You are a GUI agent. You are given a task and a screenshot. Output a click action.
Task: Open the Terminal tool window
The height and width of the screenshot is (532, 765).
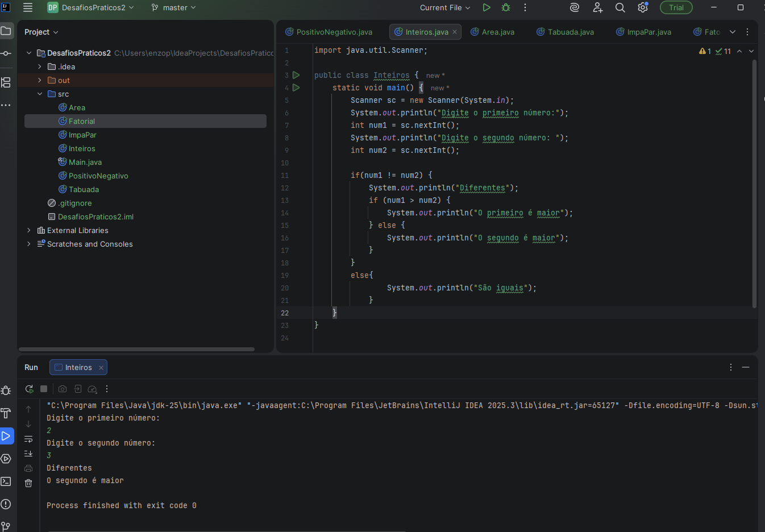(6, 481)
